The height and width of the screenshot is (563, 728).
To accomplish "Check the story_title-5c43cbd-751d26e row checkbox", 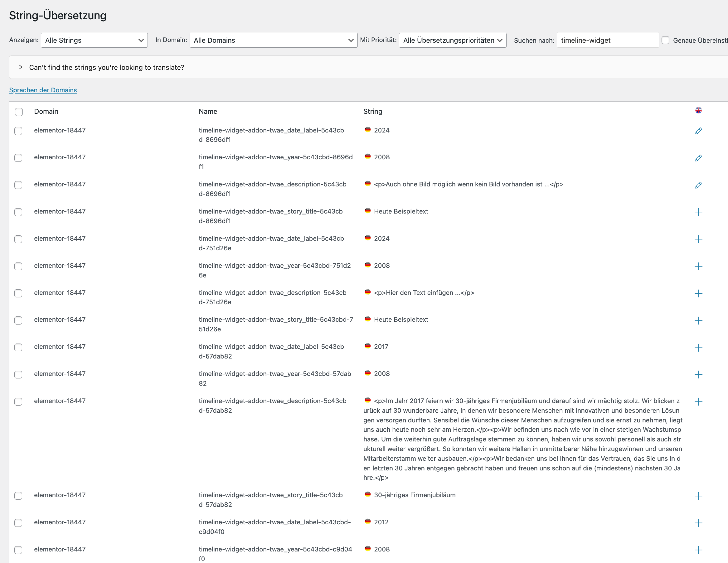I will click(x=18, y=320).
